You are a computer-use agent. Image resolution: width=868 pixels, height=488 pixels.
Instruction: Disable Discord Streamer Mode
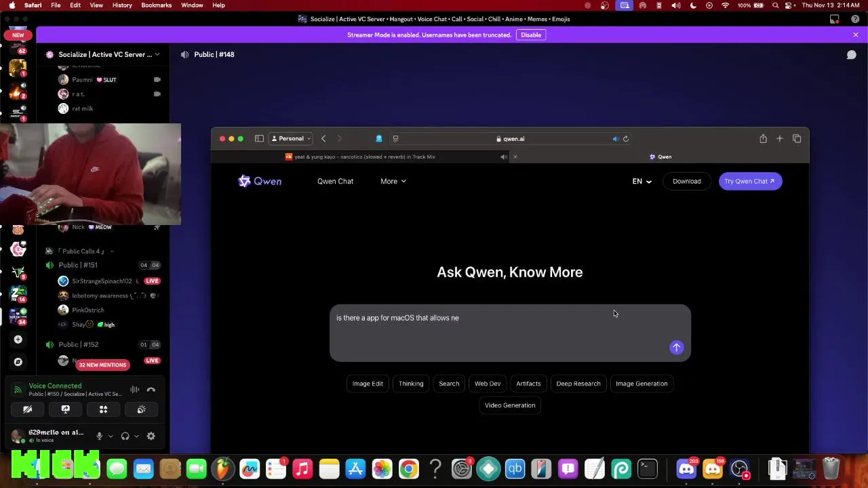pos(531,35)
